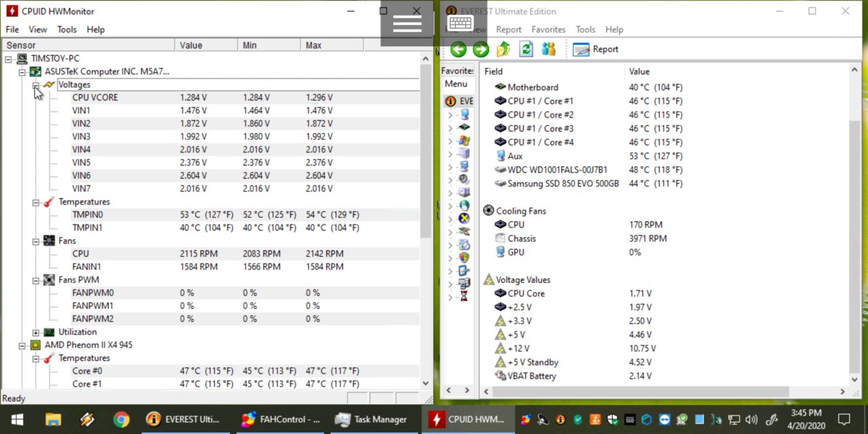
Task: Select the Motherboard category icon in EVEREST tree
Action: pyautogui.click(x=464, y=127)
